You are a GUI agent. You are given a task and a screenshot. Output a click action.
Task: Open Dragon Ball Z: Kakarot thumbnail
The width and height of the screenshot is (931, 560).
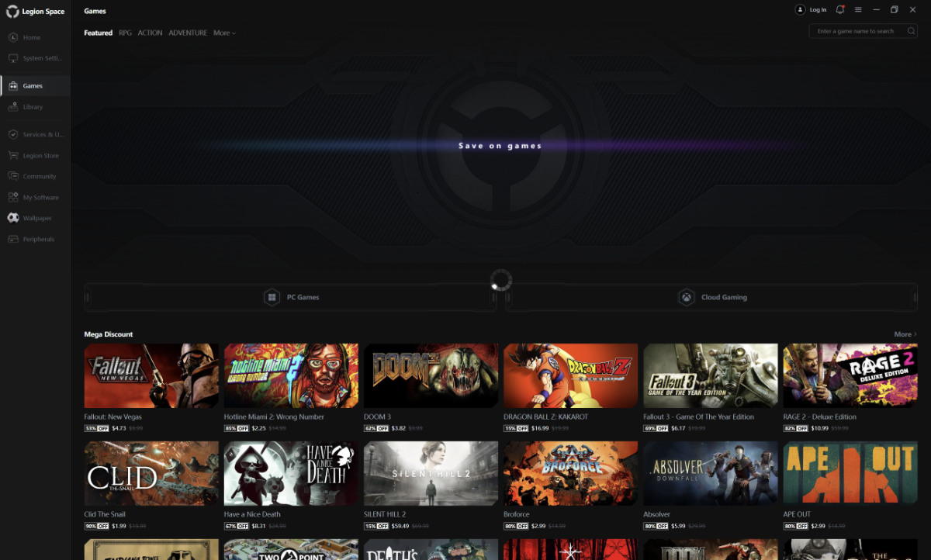(x=571, y=375)
